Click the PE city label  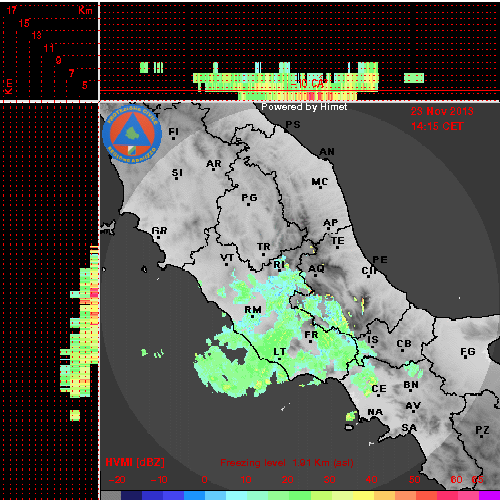pyautogui.click(x=380, y=259)
